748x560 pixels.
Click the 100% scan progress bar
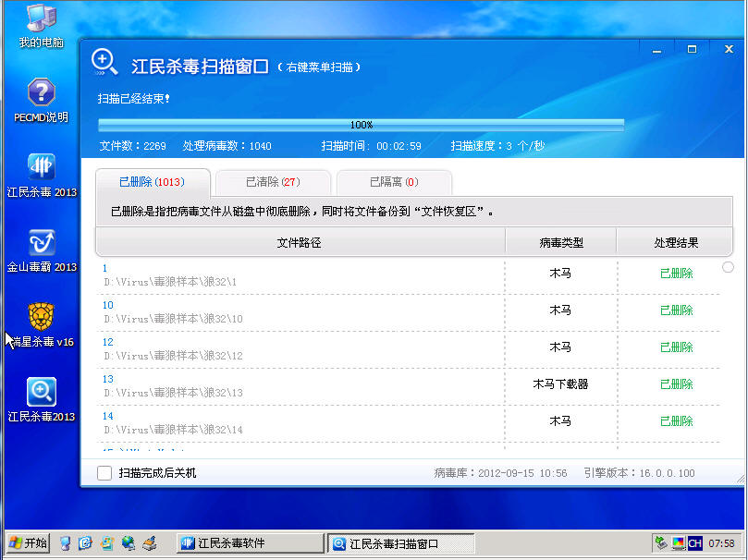coord(361,125)
